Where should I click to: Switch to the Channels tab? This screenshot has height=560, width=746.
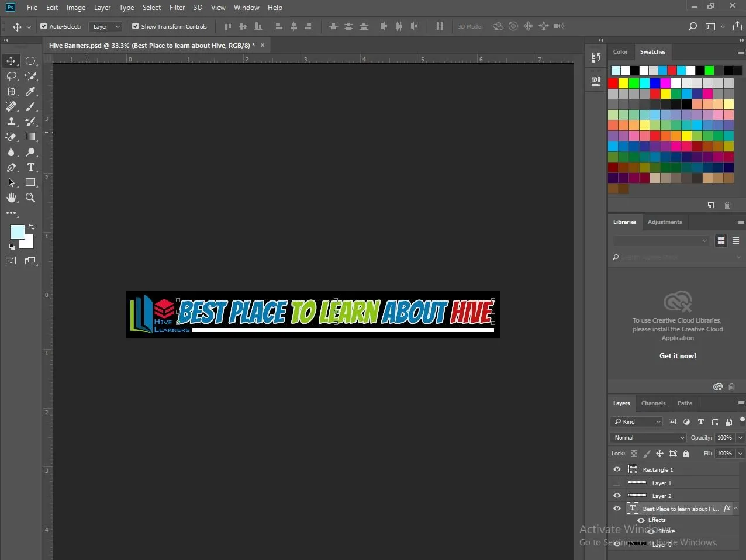(653, 403)
